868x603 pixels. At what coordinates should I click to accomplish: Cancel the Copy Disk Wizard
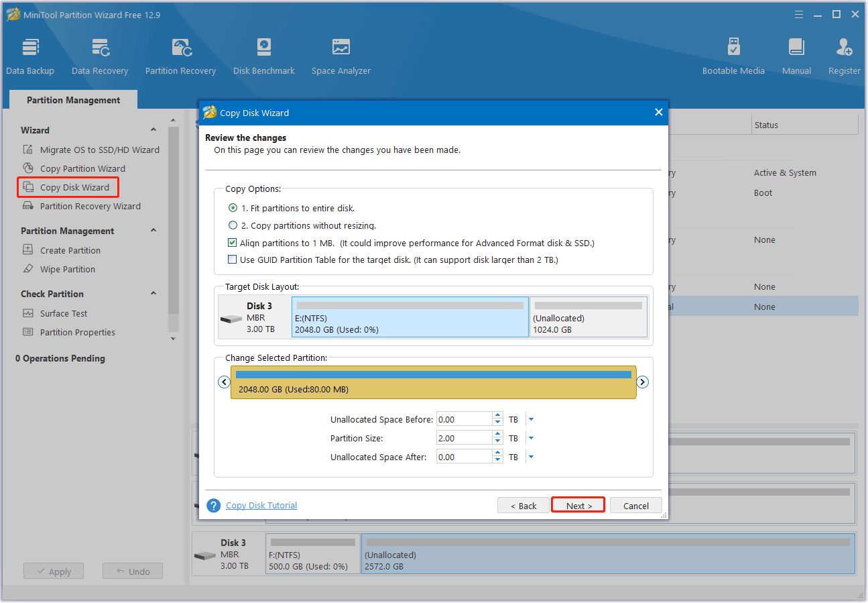coord(636,505)
